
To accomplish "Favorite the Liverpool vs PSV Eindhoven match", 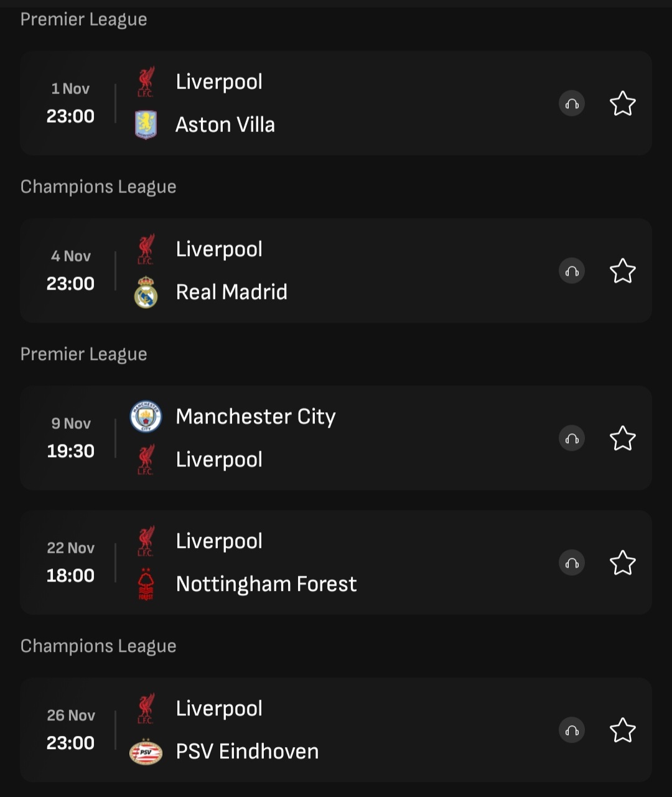I will click(x=622, y=730).
